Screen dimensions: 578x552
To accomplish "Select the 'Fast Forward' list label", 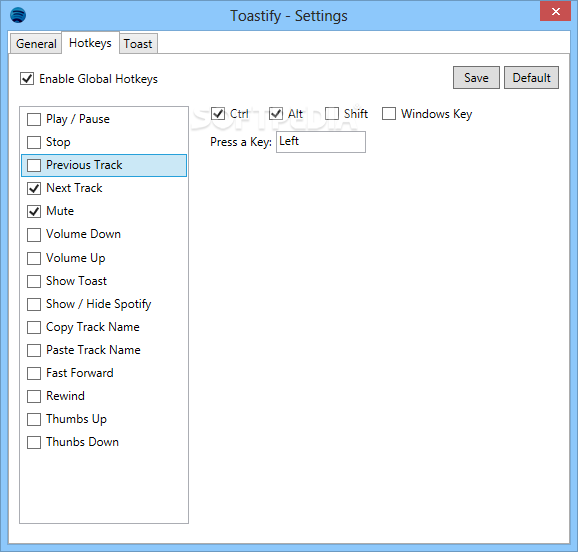I will [x=80, y=373].
